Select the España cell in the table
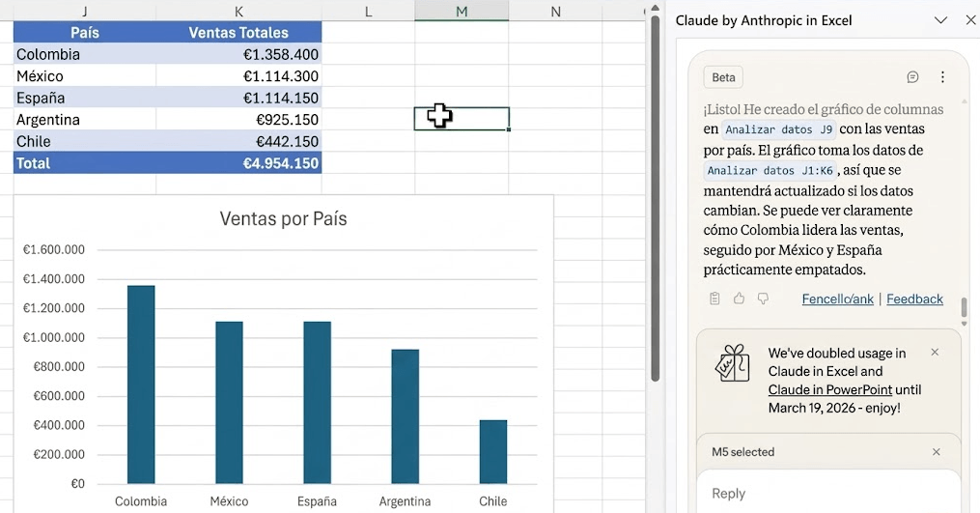 84,98
